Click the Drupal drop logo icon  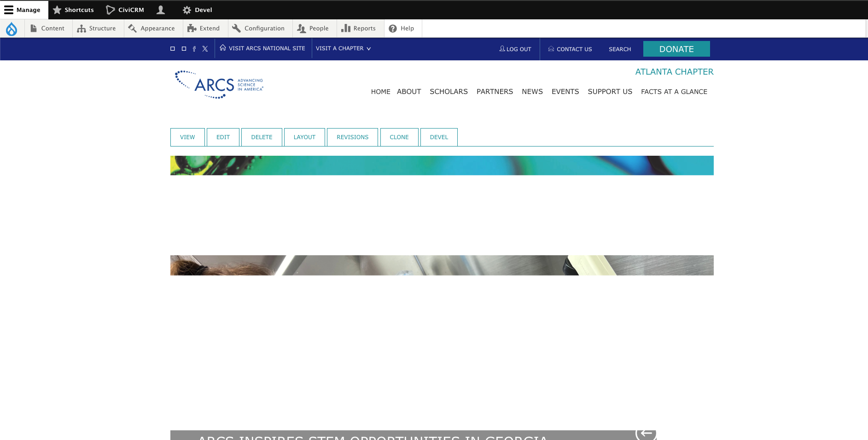12,29
